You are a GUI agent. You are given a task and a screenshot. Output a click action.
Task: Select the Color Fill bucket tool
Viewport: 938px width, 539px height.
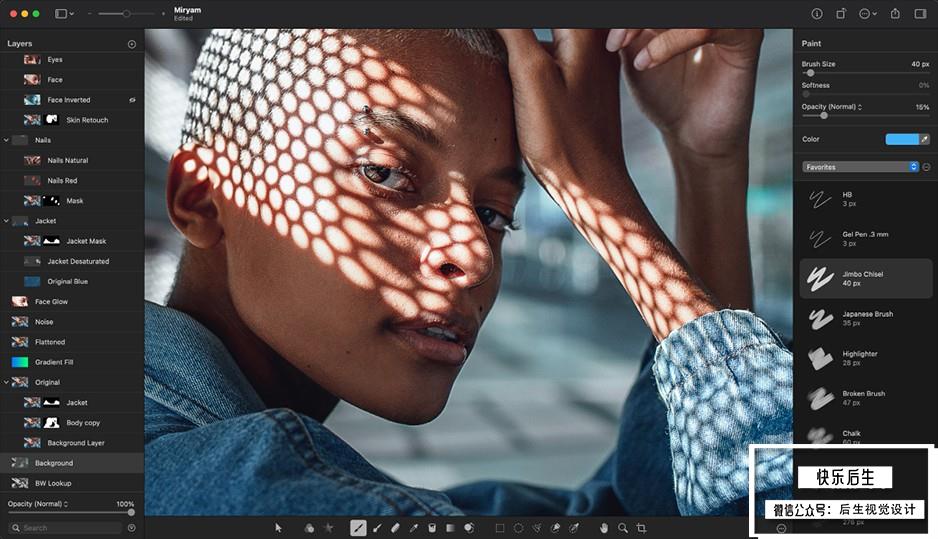coord(431,528)
